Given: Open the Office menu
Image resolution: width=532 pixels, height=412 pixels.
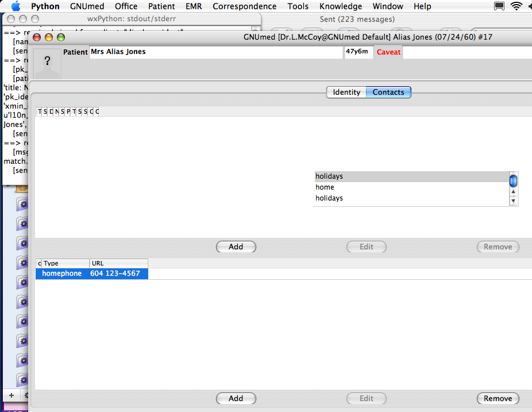Looking at the screenshot, I should coord(126,6).
